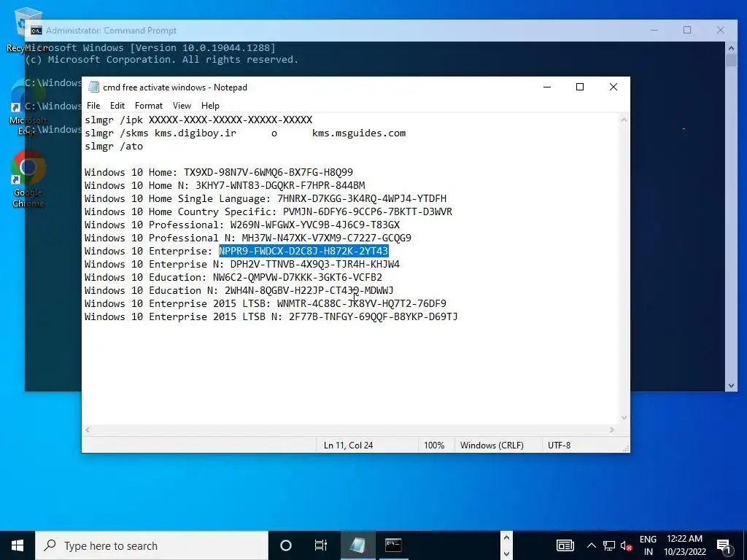Open Task View on taskbar

tap(321, 545)
